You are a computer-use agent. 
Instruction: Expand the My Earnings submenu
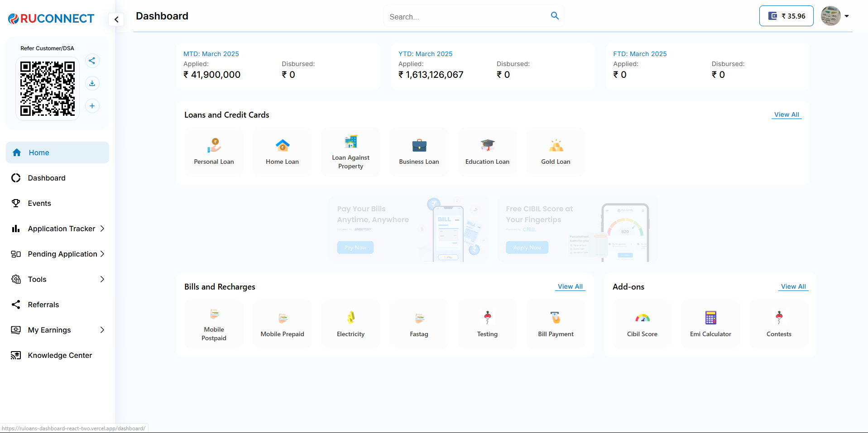tap(58, 330)
